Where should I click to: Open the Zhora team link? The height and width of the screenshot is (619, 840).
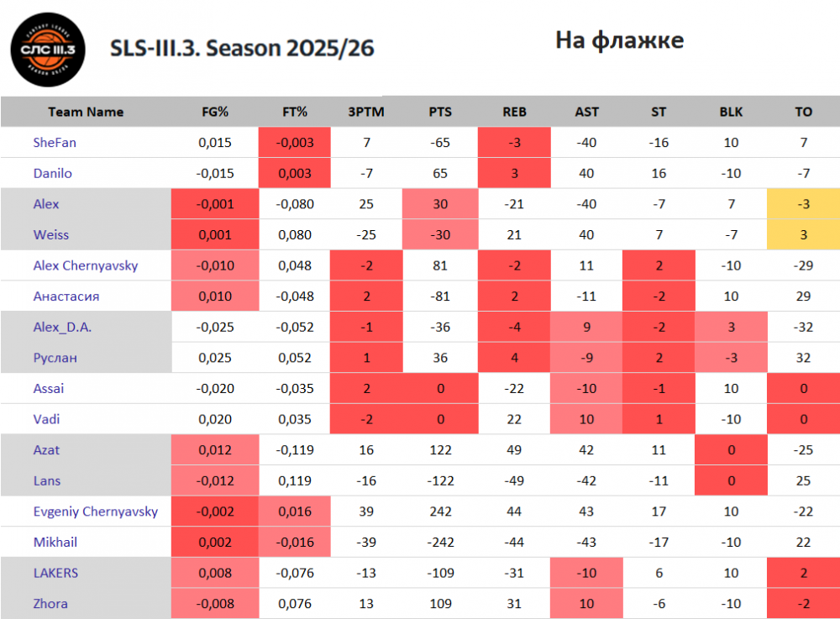tap(51, 604)
